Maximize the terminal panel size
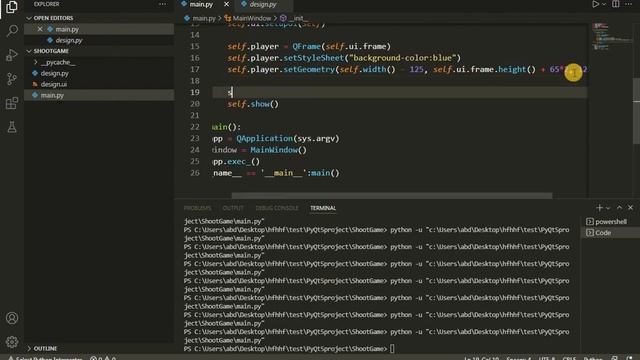The image size is (640, 360). 619,208
